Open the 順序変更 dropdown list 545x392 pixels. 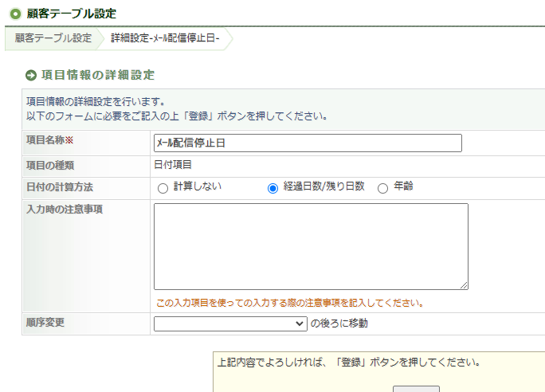230,323
